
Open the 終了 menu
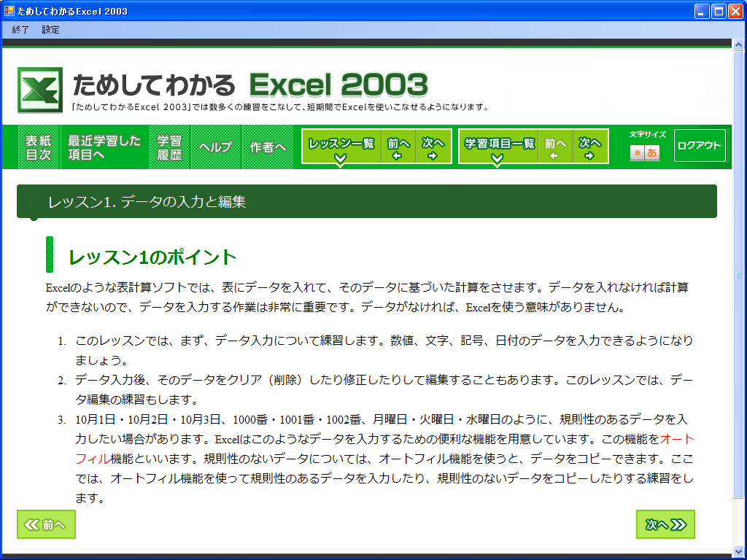pos(20,29)
